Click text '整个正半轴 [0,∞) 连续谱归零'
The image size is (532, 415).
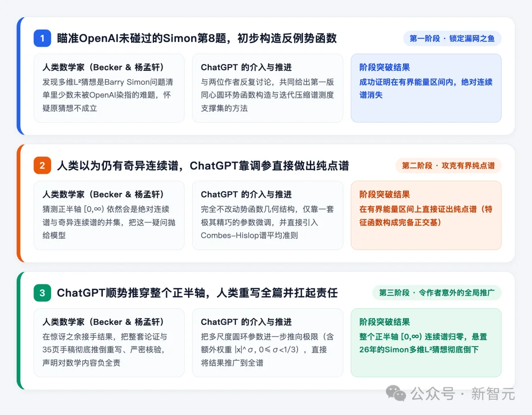[x=413, y=337]
